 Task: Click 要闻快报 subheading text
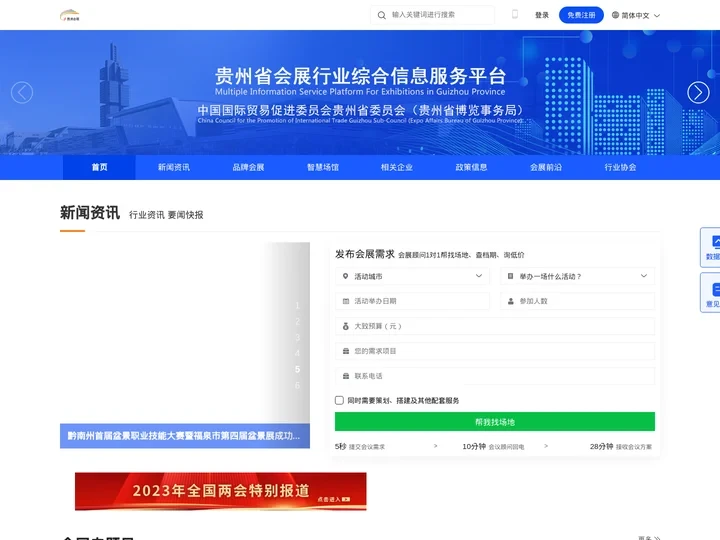[186, 215]
